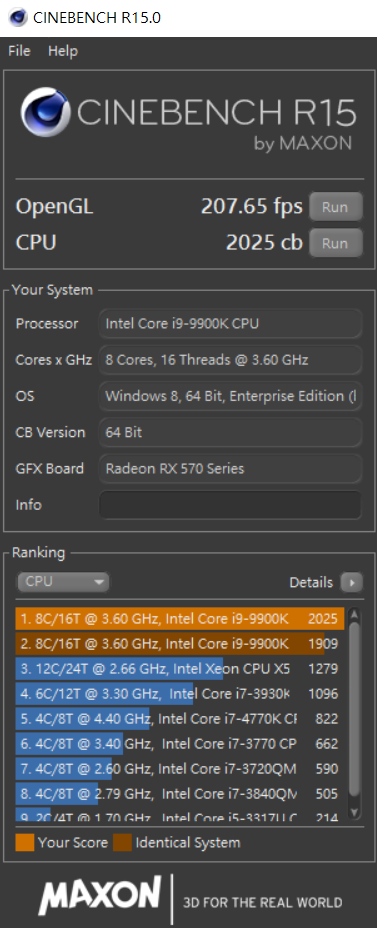Click the ranking list scroll-up arrow

[354, 616]
